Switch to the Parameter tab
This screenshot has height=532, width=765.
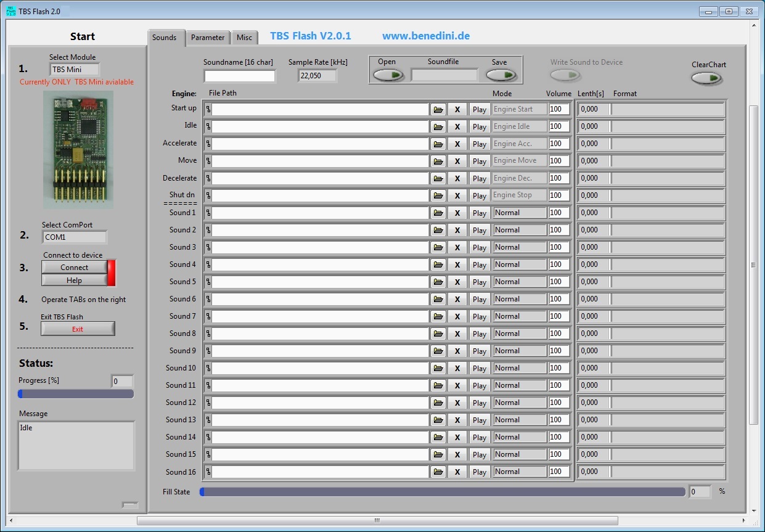208,38
